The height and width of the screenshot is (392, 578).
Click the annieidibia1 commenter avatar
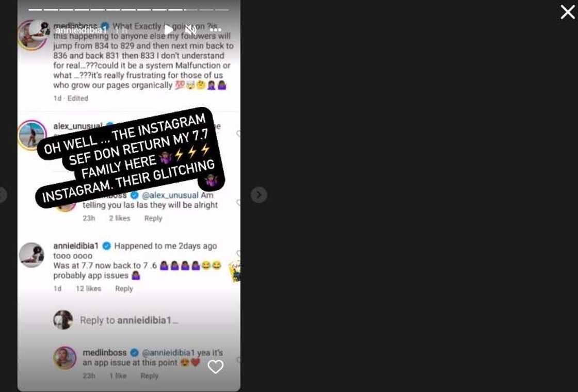(31, 255)
